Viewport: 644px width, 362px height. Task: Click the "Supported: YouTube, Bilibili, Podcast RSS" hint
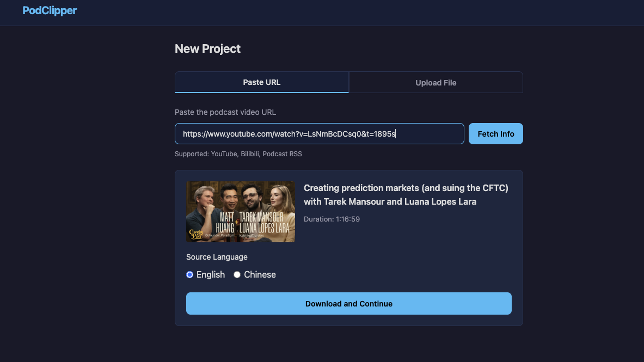tap(238, 154)
